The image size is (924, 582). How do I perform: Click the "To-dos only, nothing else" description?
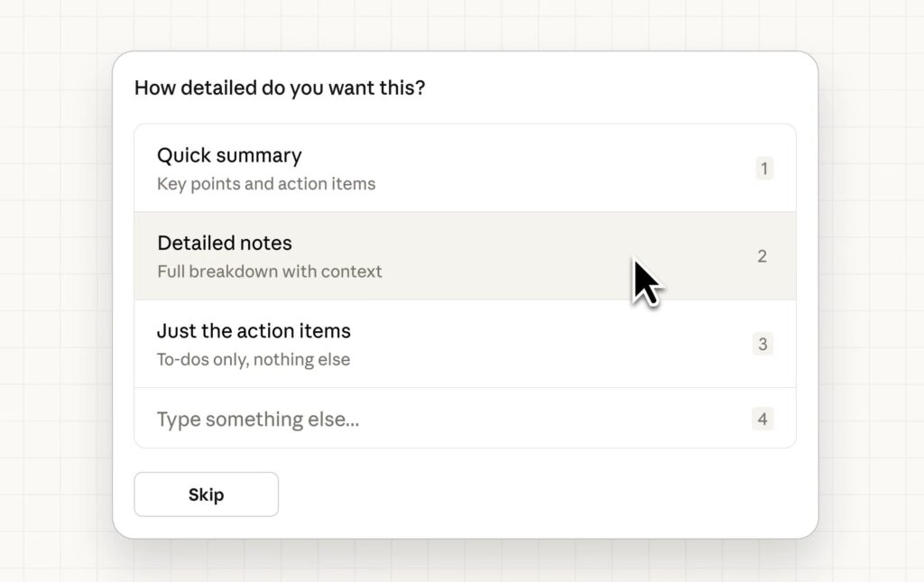[254, 359]
